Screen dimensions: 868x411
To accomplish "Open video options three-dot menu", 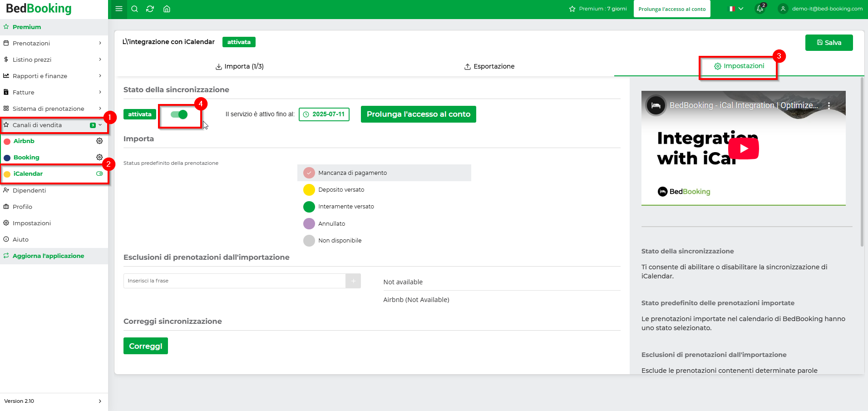I will coord(829,105).
